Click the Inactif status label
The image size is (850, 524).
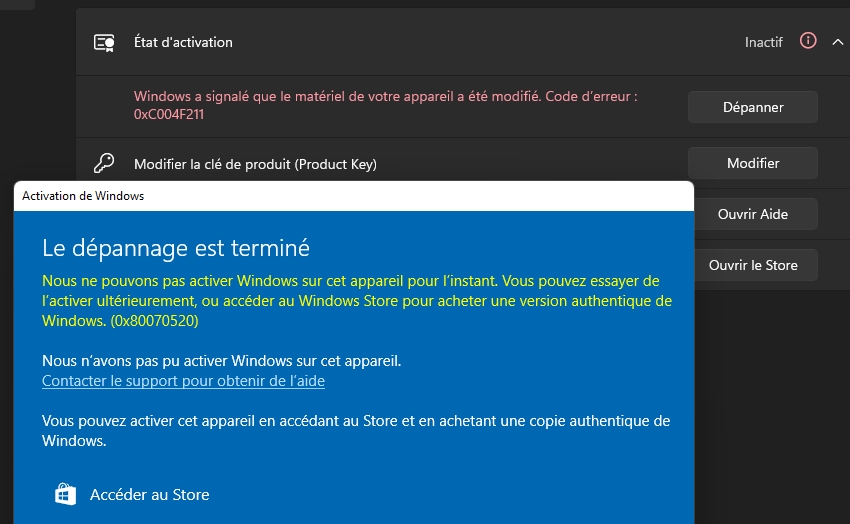[x=764, y=42]
